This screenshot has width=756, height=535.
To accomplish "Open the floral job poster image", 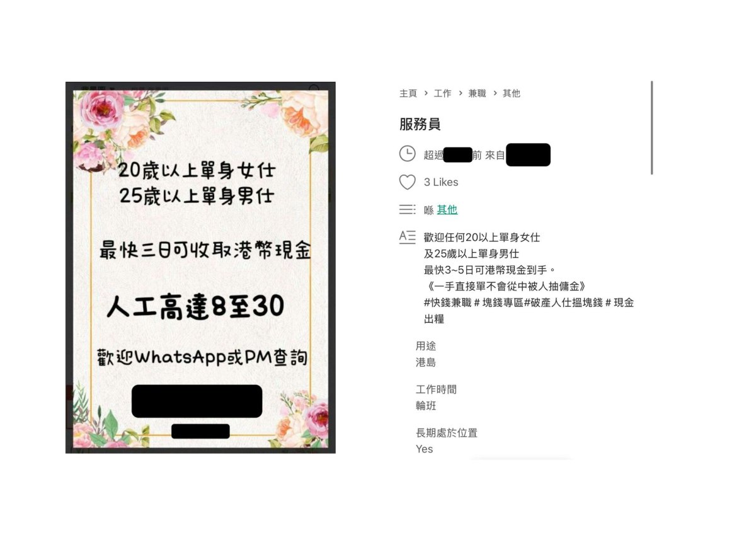I will (200, 267).
